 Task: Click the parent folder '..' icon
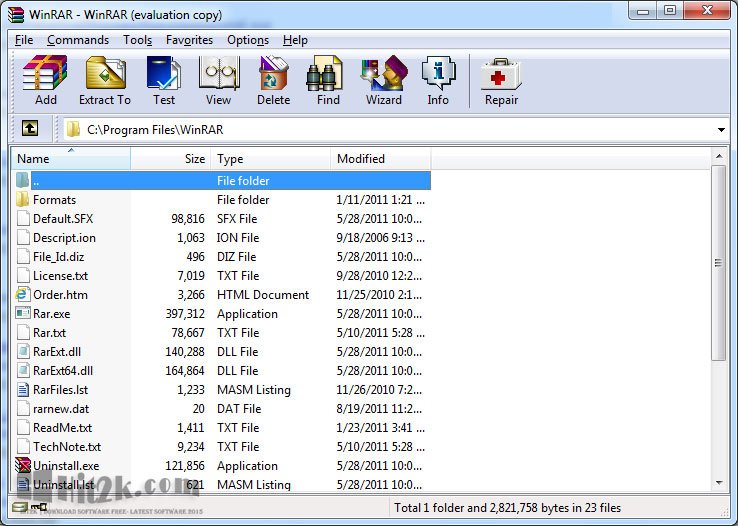point(23,180)
